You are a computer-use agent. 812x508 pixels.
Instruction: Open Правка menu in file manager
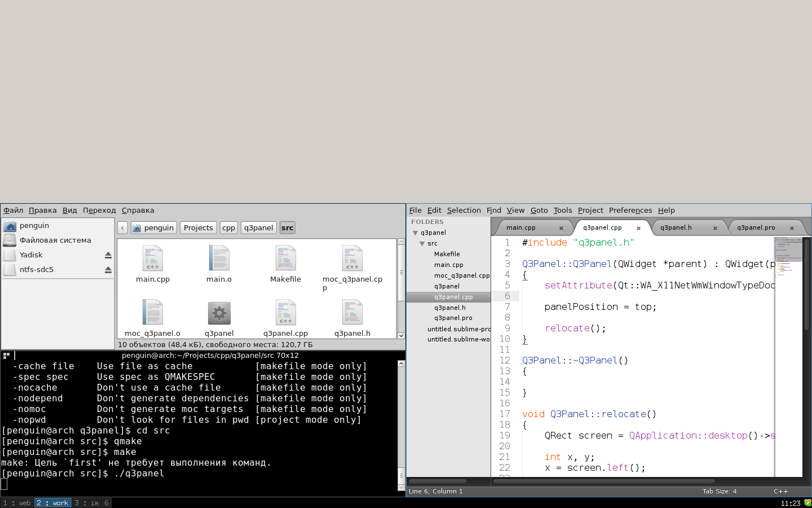(43, 211)
